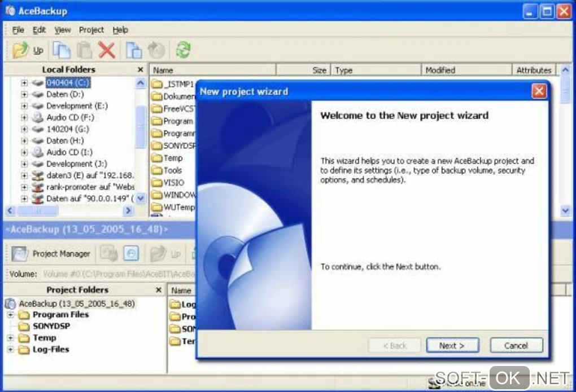Expand the Log-Files project folder
The width and height of the screenshot is (576, 392).
[11, 350]
